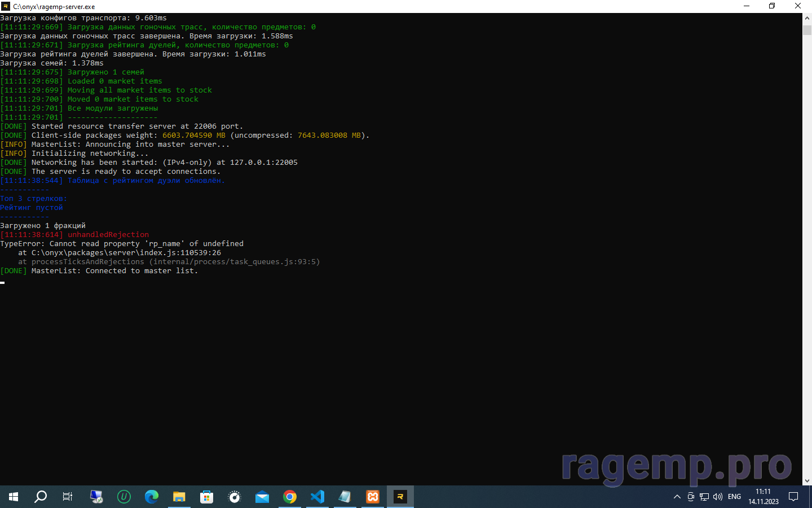Image resolution: width=812 pixels, height=508 pixels.
Task: Open the volume control in the tray
Action: click(718, 497)
